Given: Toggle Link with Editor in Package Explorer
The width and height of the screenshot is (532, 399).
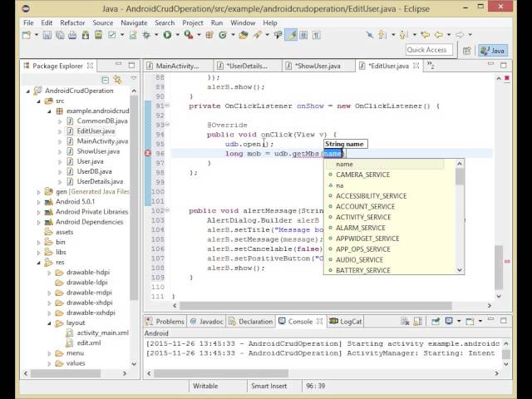Looking at the screenshot, I should (118, 80).
